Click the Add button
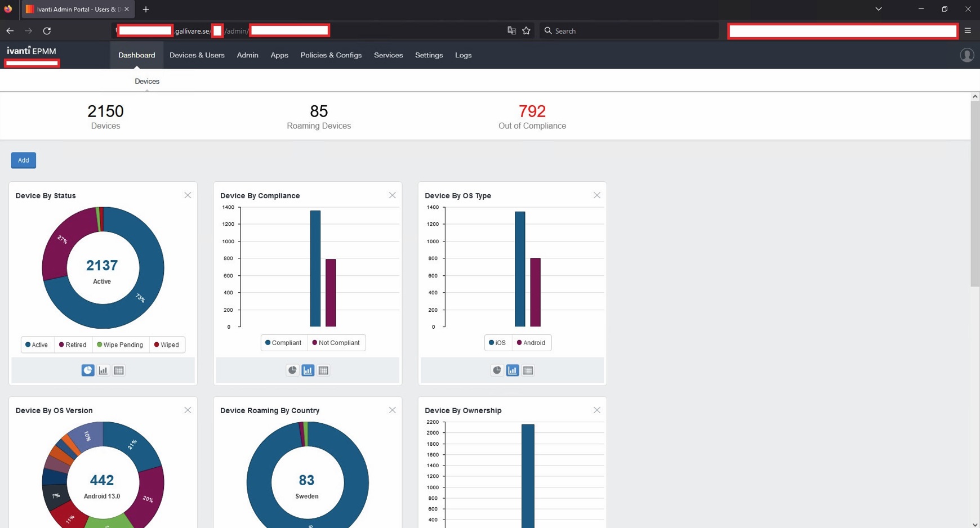Viewport: 980px width, 528px height. [23, 160]
